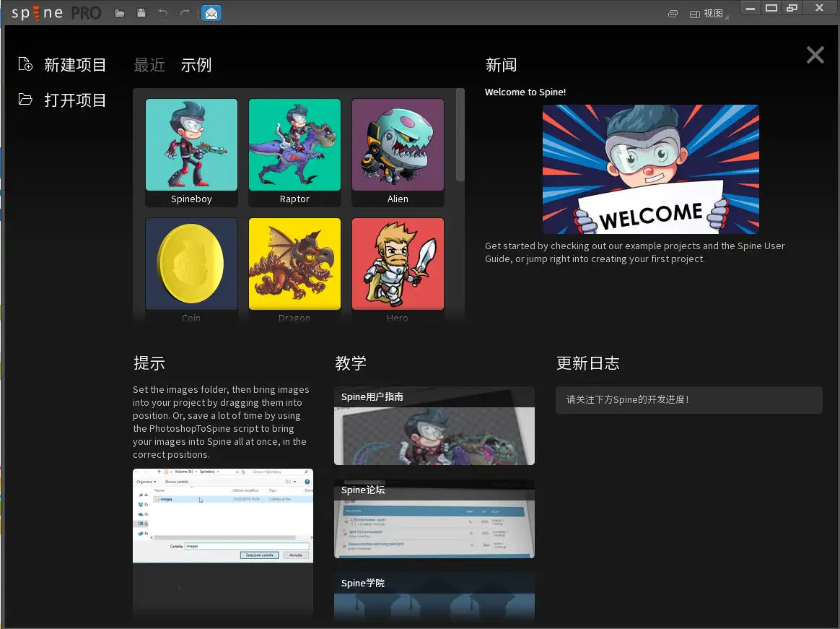
Task: Open the Coin example project
Action: coord(191,269)
